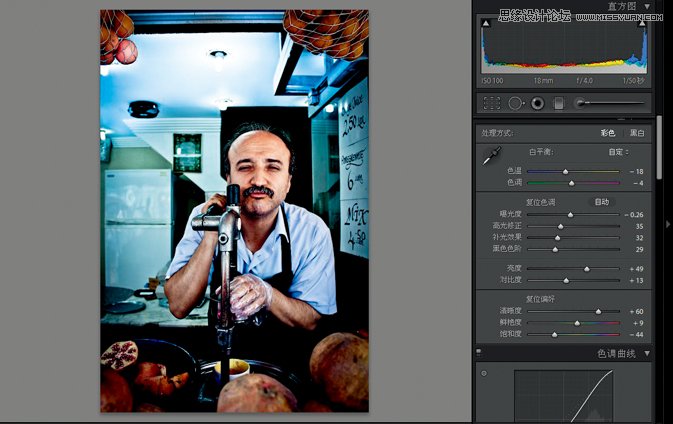Pick the White Balance eyedropper tool
Image resolution: width=673 pixels, height=424 pixels.
click(x=491, y=156)
